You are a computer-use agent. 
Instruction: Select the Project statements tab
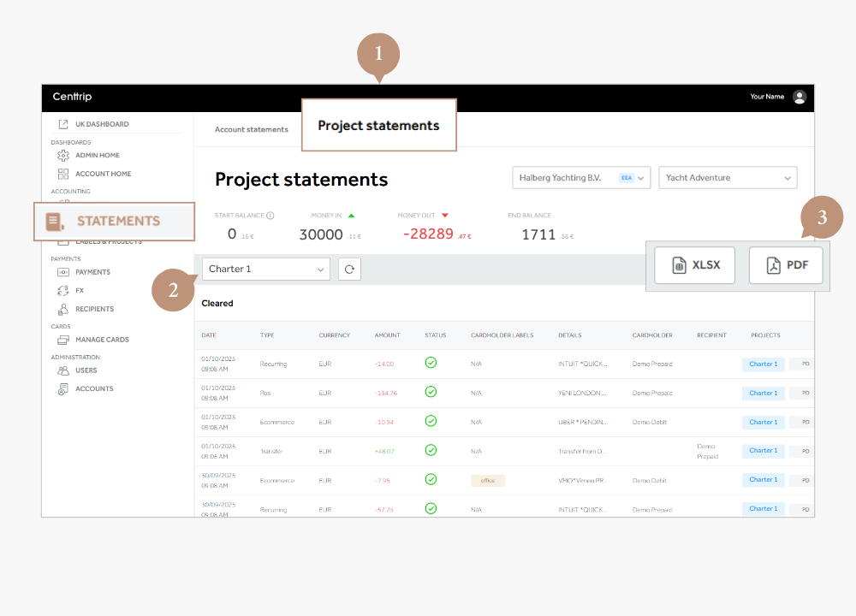click(378, 126)
